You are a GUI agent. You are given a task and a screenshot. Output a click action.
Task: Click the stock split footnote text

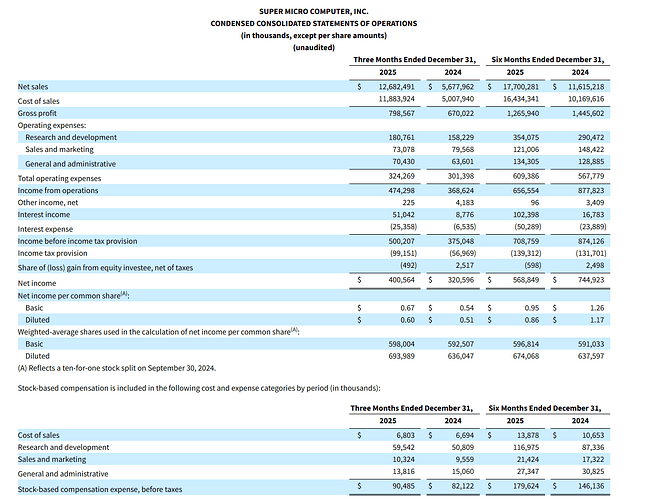tap(117, 368)
